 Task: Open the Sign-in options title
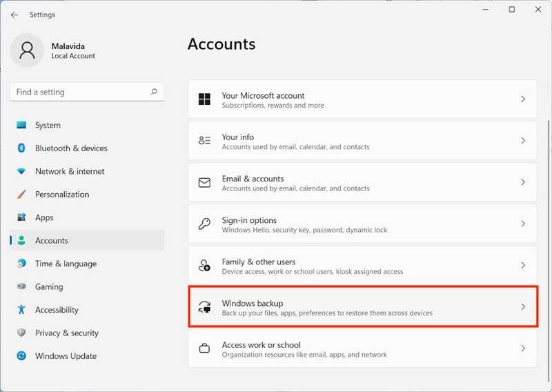click(249, 220)
